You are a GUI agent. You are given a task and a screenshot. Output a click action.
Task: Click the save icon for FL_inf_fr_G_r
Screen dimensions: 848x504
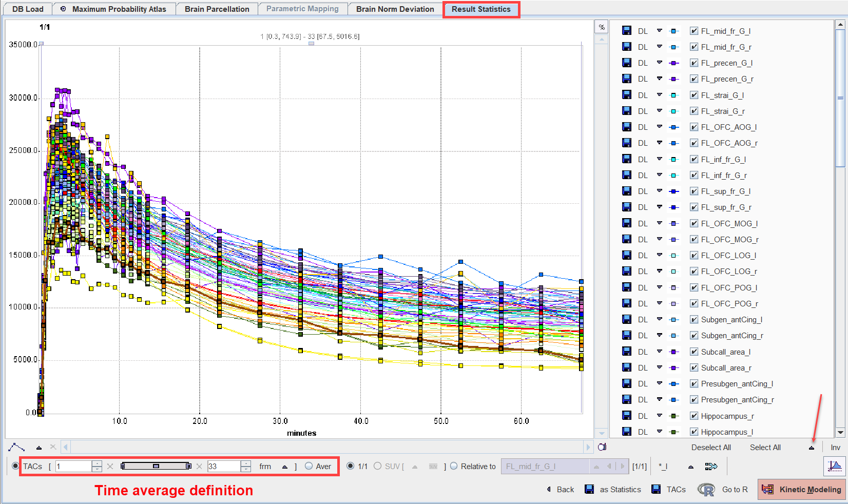tap(626, 175)
